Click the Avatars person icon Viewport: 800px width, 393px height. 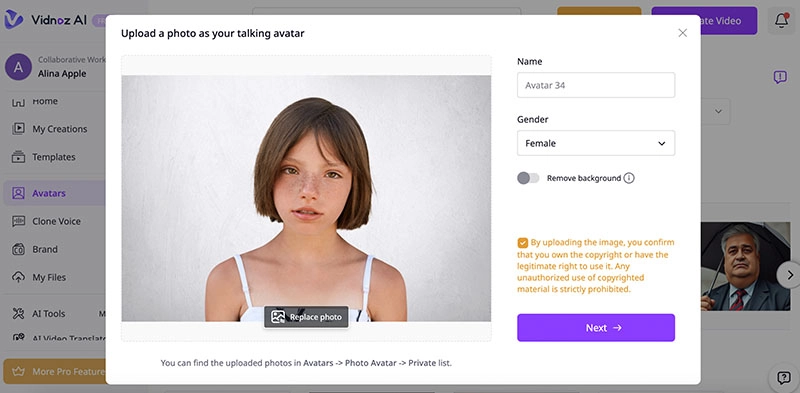click(18, 193)
